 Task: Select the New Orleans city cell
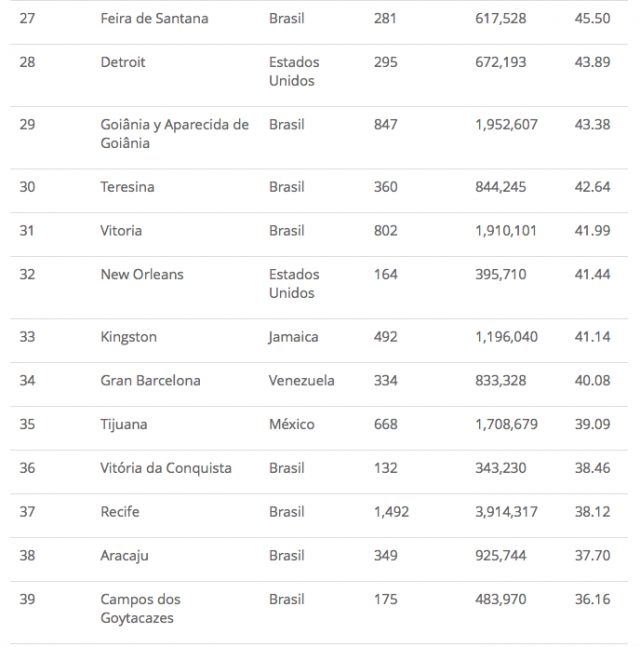[142, 274]
